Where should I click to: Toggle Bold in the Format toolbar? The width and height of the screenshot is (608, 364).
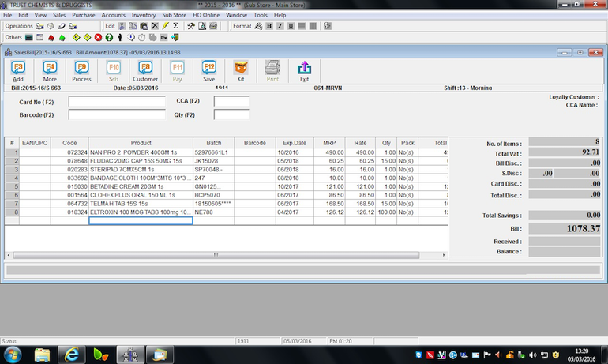[x=268, y=26]
